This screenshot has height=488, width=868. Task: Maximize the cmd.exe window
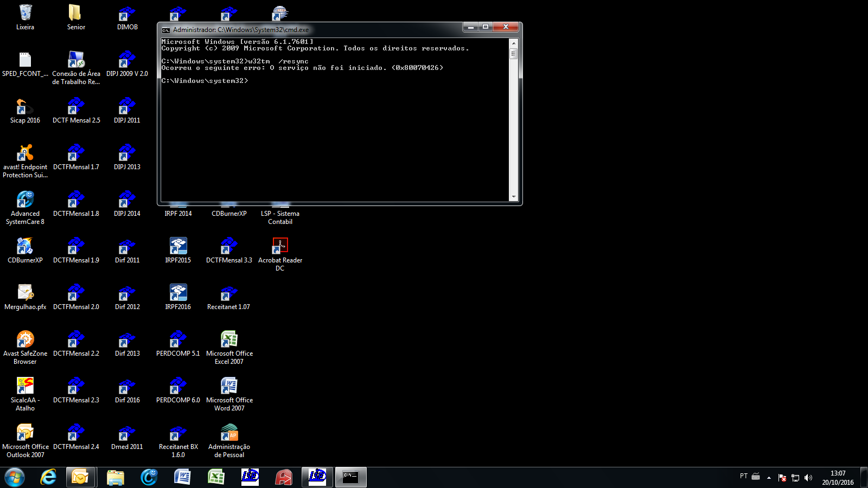(x=486, y=27)
